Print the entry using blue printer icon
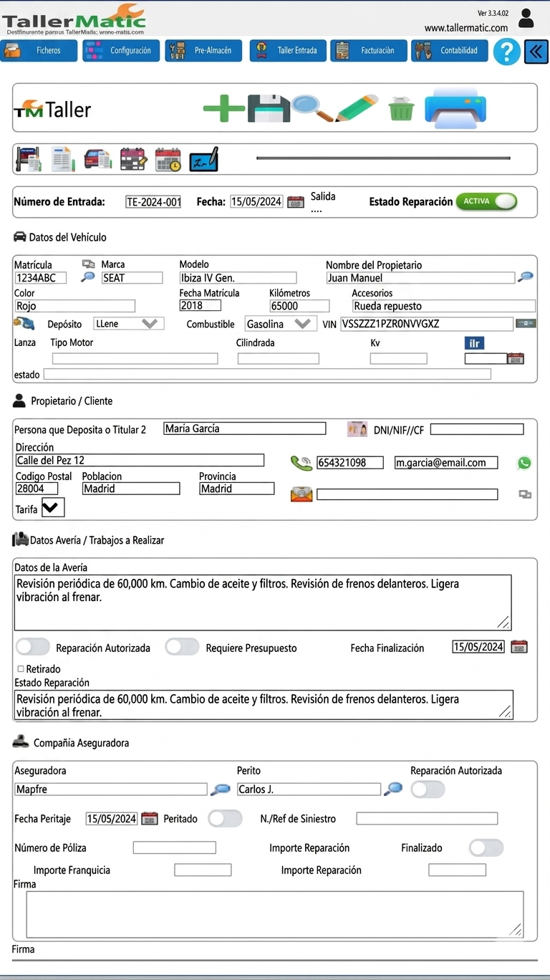550x980 pixels. 455,109
